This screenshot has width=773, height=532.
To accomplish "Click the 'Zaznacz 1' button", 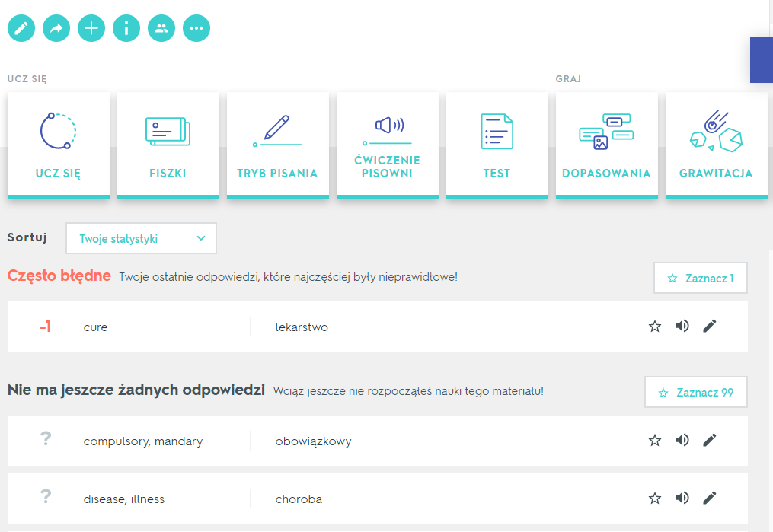I will [x=701, y=279].
